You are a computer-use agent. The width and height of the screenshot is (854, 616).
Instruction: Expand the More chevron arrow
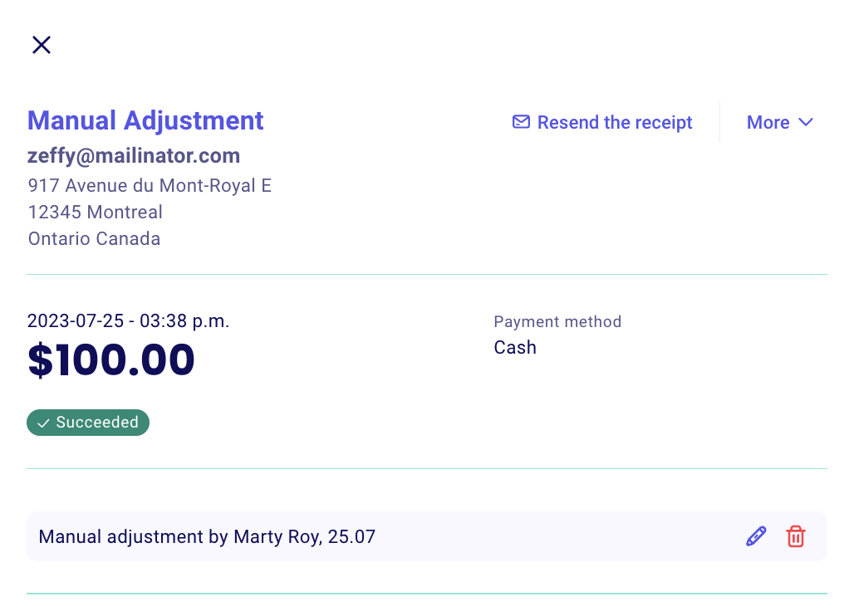[x=806, y=122]
